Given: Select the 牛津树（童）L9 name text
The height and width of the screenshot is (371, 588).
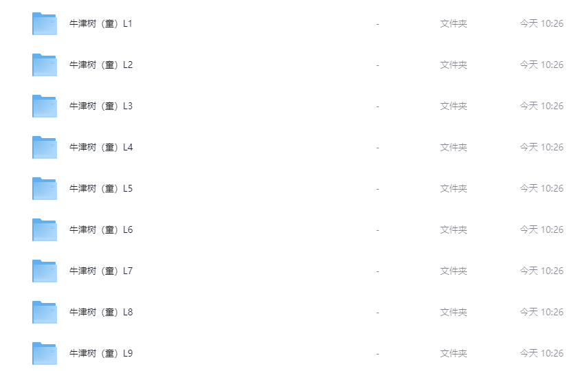Looking at the screenshot, I should tap(101, 354).
